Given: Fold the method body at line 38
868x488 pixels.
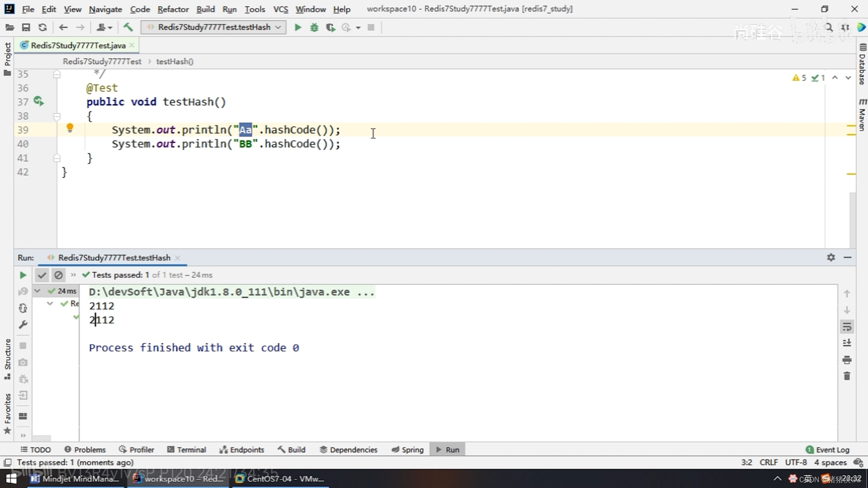Looking at the screenshot, I should point(57,116).
